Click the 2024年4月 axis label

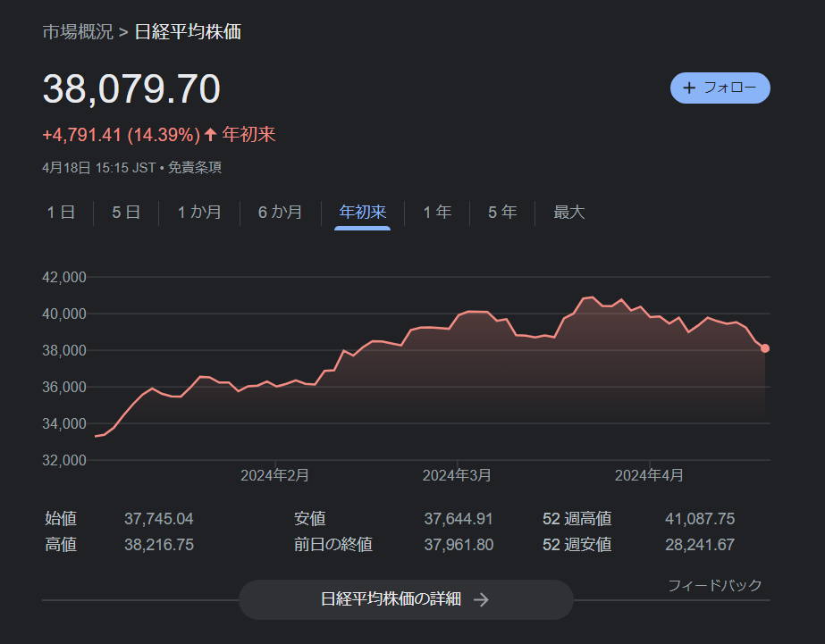(649, 475)
